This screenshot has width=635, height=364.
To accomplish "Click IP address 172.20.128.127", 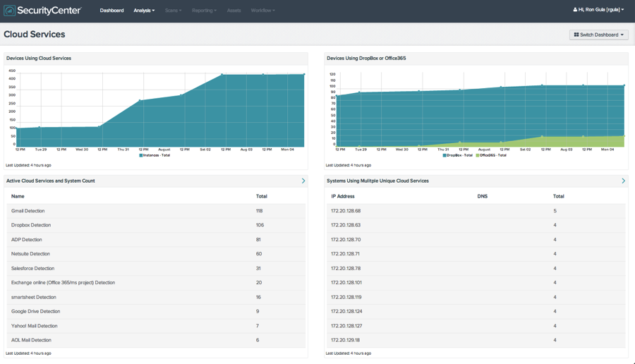I will pyautogui.click(x=346, y=326).
